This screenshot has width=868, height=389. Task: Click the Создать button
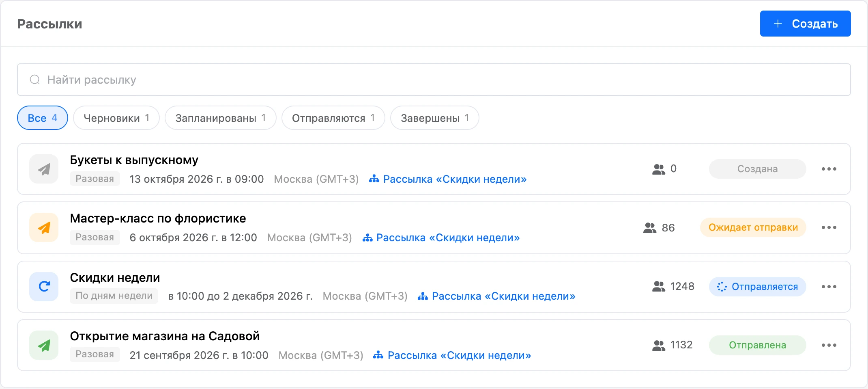pos(805,24)
